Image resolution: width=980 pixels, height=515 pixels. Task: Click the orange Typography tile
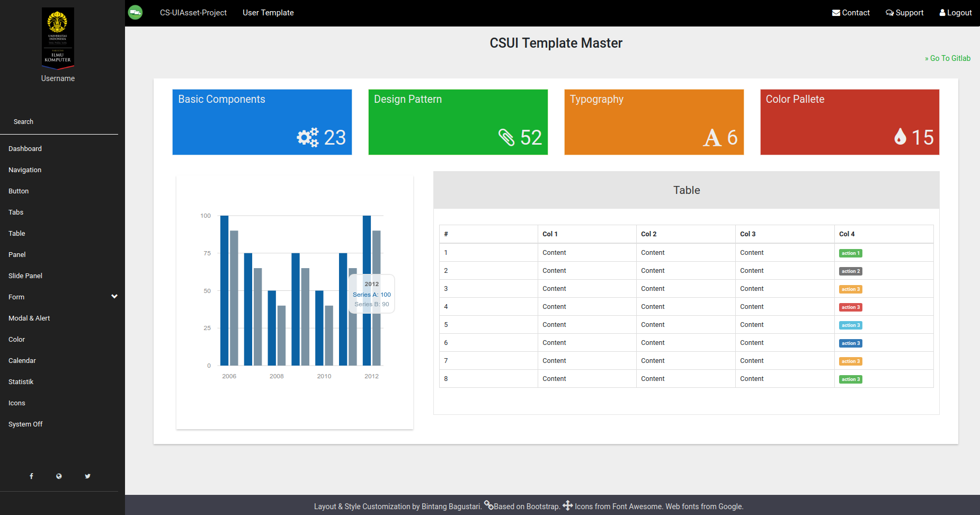tap(654, 122)
